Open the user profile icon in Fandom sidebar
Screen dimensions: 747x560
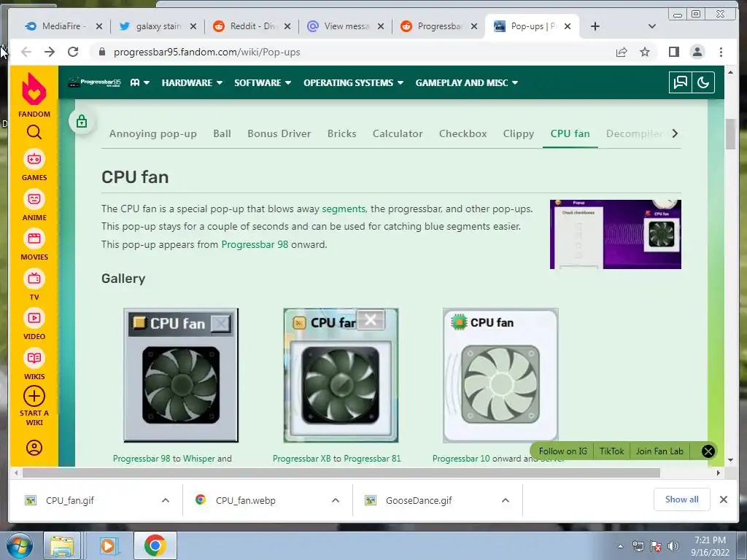(34, 448)
